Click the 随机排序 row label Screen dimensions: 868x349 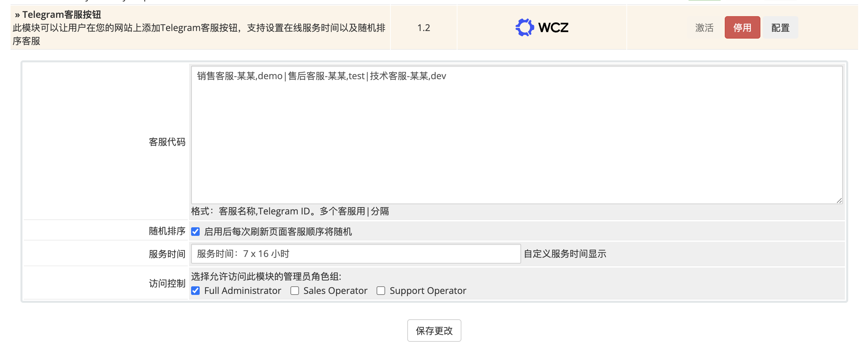coord(167,232)
